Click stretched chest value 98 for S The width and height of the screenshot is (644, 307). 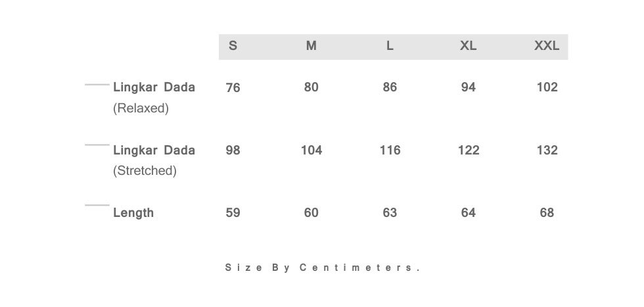pyautogui.click(x=233, y=151)
